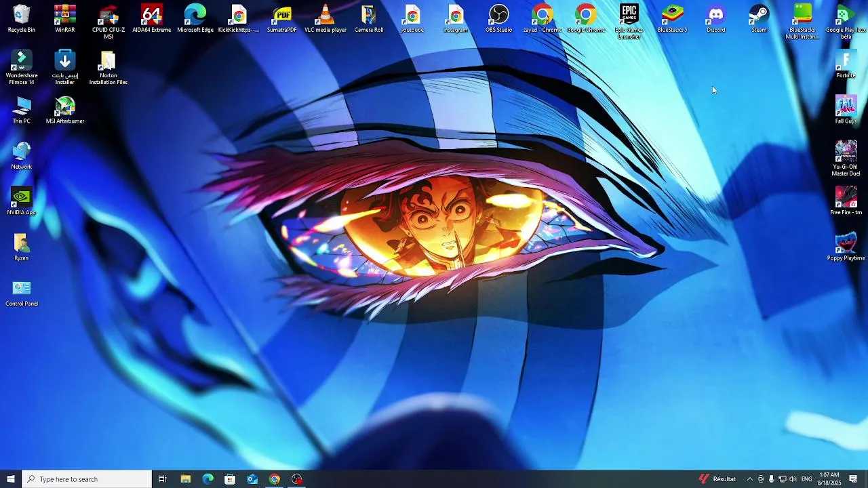Select the Google Chrome desktop icon
Screen dimensions: 868x488
(x=586, y=19)
